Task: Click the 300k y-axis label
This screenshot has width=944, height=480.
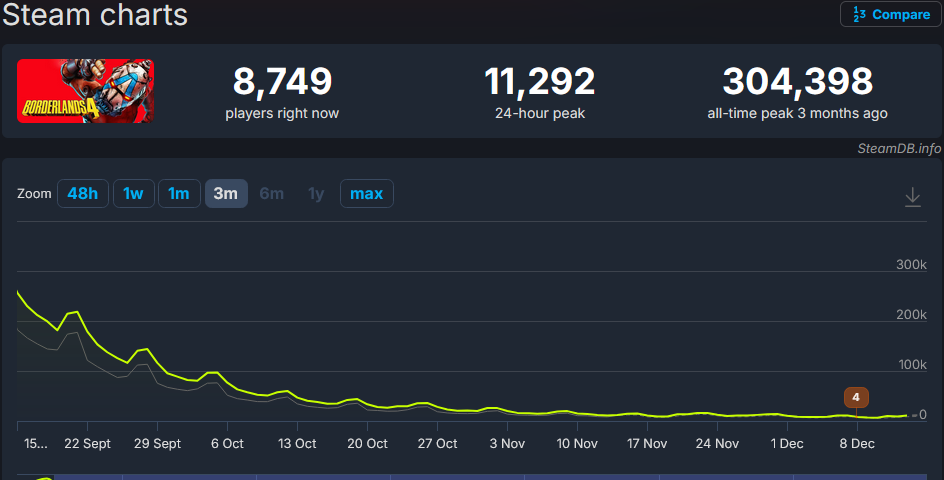Action: (911, 264)
